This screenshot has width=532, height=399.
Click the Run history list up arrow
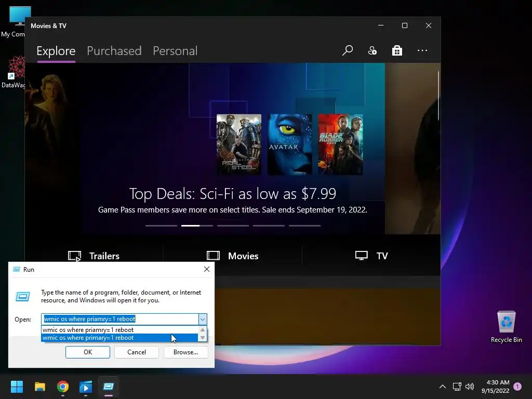point(203,330)
